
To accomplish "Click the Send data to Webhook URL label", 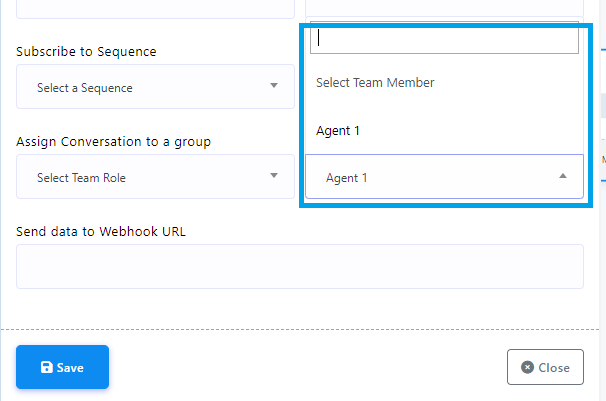I will pos(101,232).
